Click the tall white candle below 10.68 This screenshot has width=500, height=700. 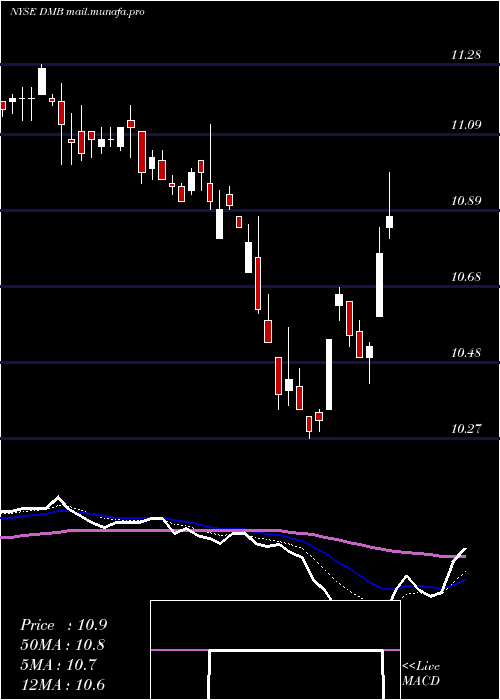[x=379, y=285]
